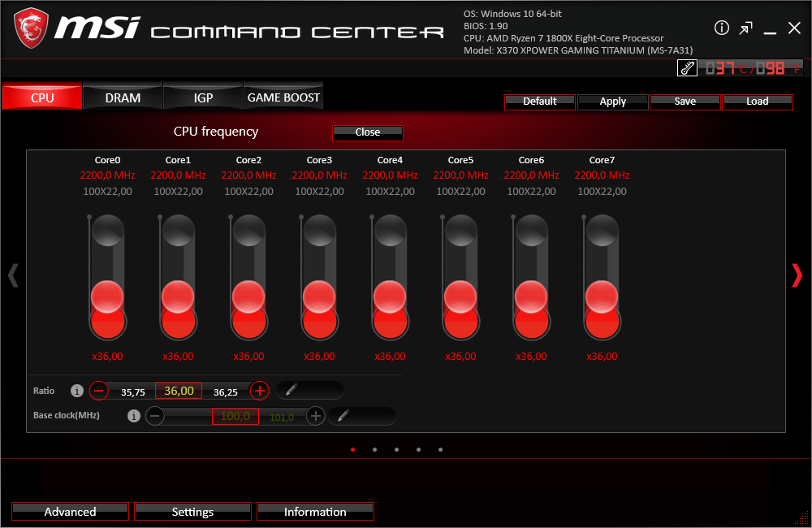Click the Core0 label
This screenshot has width=812, height=528.
107,160
